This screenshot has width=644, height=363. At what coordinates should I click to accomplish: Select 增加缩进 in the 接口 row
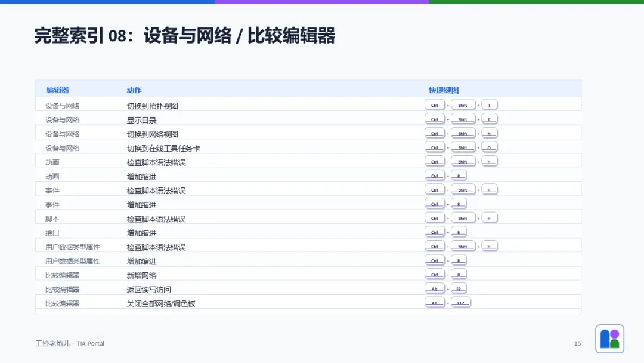pos(142,233)
